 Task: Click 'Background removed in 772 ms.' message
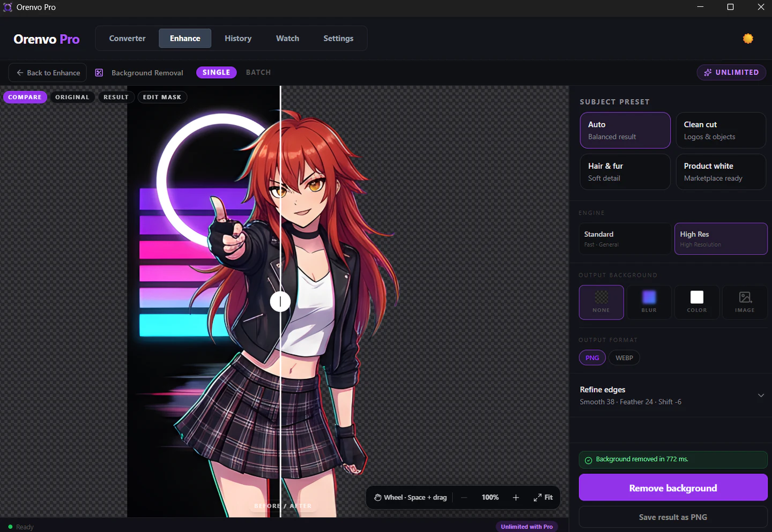point(642,459)
